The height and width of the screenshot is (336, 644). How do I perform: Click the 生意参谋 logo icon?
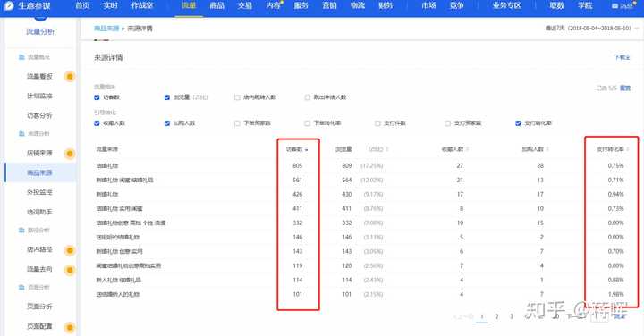click(x=9, y=5)
